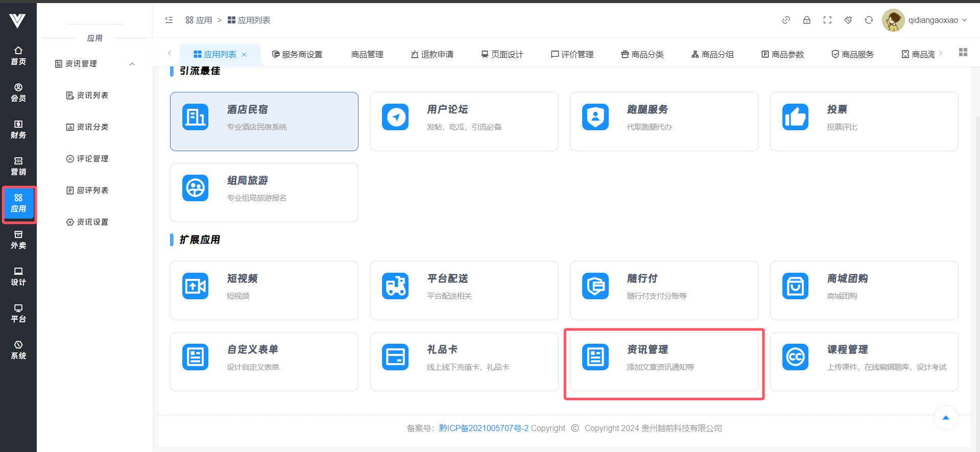
Task: Collapse sidebar with the menu fold icon
Action: [169, 20]
